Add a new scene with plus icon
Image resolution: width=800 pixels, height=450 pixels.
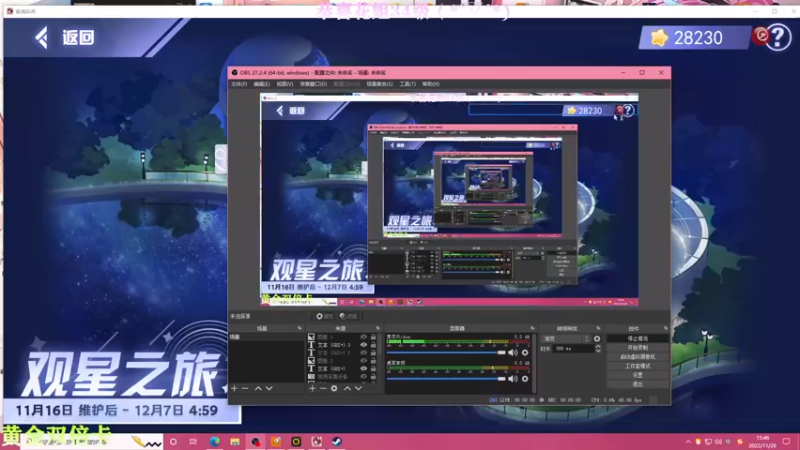(234, 388)
